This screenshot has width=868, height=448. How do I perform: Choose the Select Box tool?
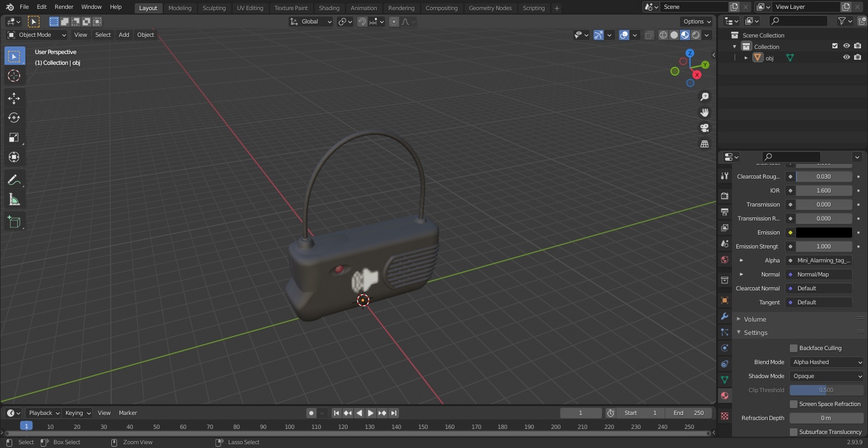pyautogui.click(x=14, y=56)
